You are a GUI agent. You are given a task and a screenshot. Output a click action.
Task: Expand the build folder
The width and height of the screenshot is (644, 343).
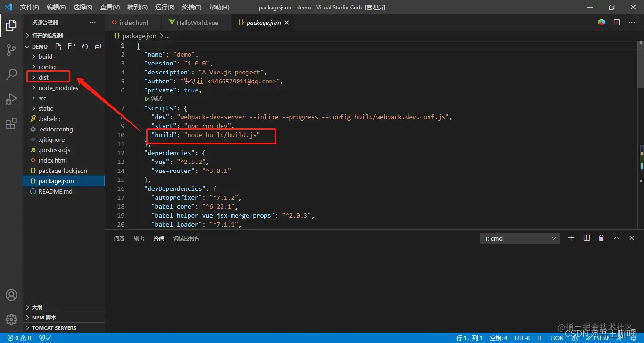coord(64,57)
